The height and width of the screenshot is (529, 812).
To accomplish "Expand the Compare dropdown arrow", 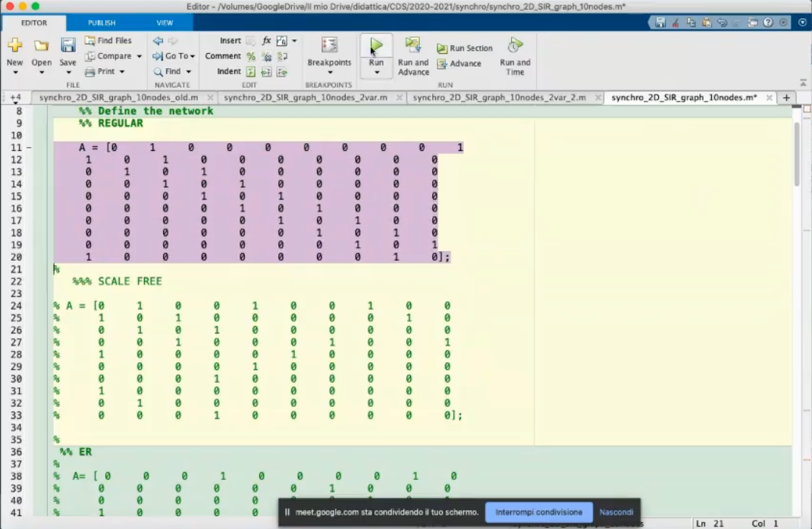I will (x=139, y=57).
